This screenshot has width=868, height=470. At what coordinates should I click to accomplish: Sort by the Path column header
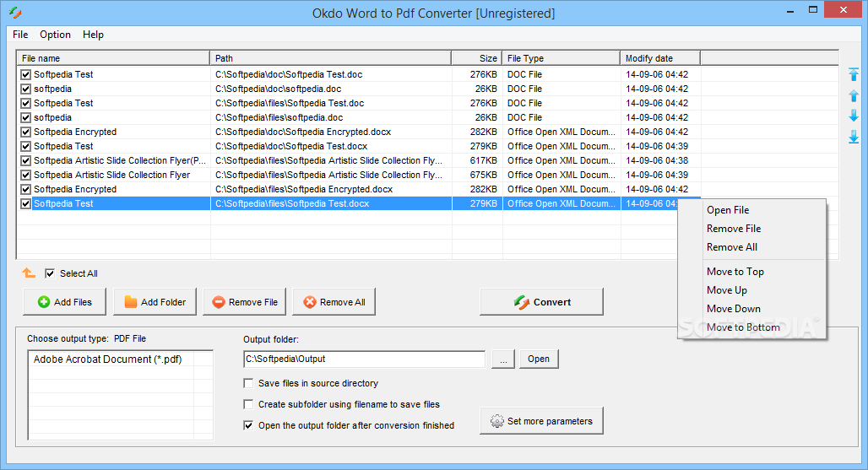330,58
